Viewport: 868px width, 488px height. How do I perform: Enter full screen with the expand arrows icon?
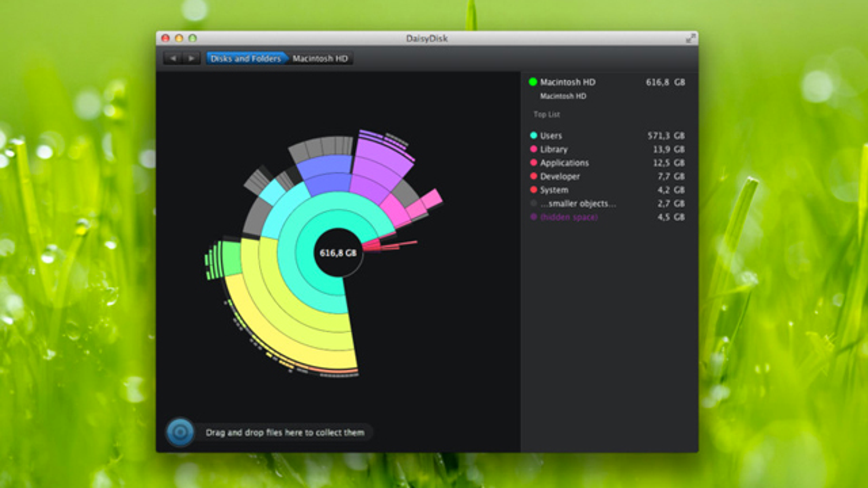click(690, 38)
